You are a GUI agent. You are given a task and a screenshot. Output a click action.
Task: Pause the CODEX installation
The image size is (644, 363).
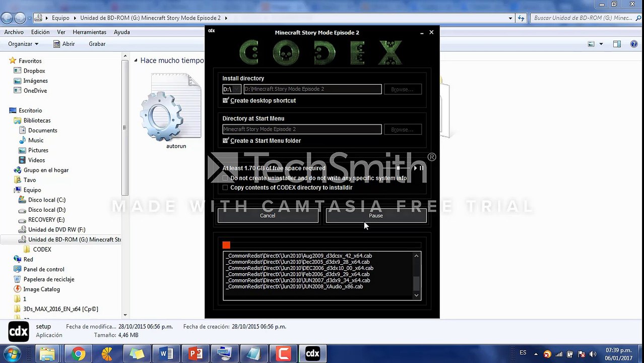coord(376,216)
